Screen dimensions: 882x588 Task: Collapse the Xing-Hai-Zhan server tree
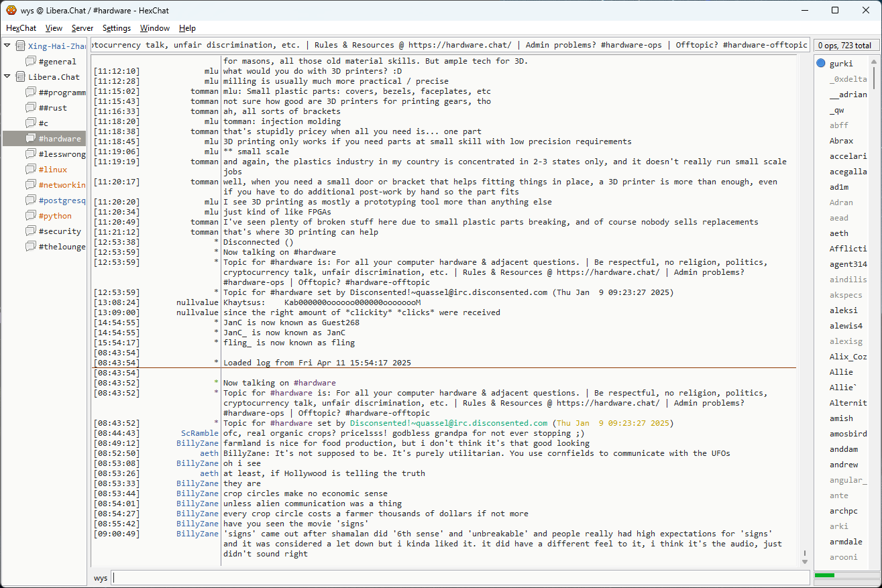click(x=7, y=46)
